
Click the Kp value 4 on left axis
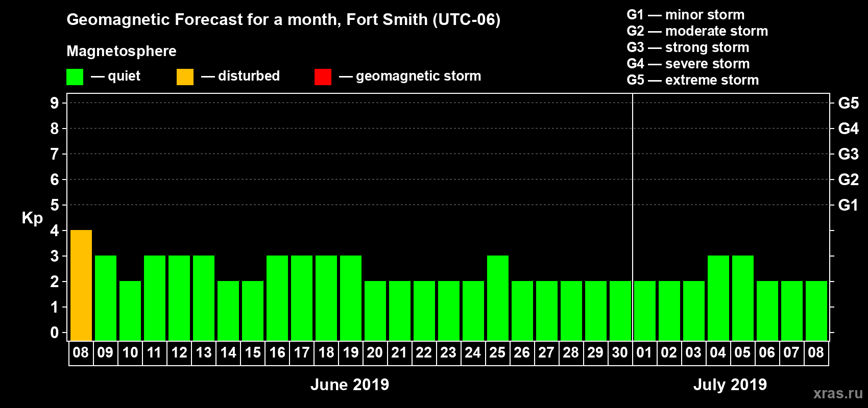[55, 231]
